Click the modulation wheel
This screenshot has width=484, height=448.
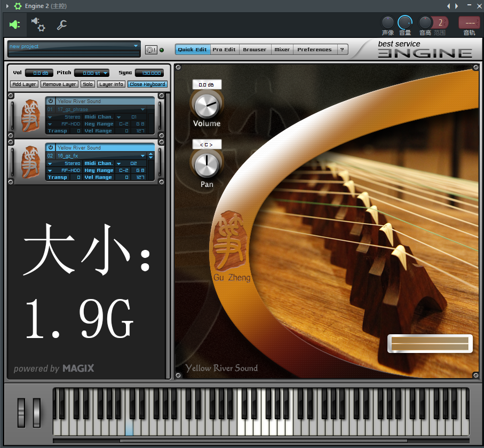point(37,413)
